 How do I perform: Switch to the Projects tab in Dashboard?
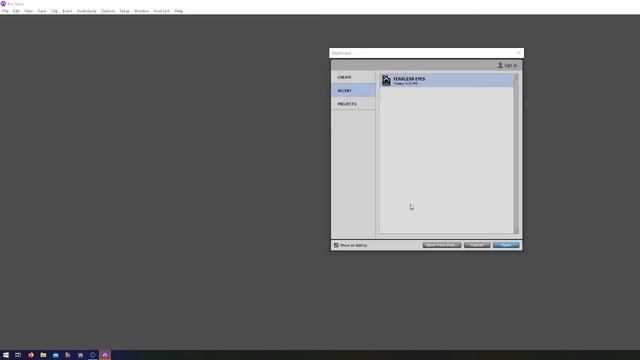[353, 104]
